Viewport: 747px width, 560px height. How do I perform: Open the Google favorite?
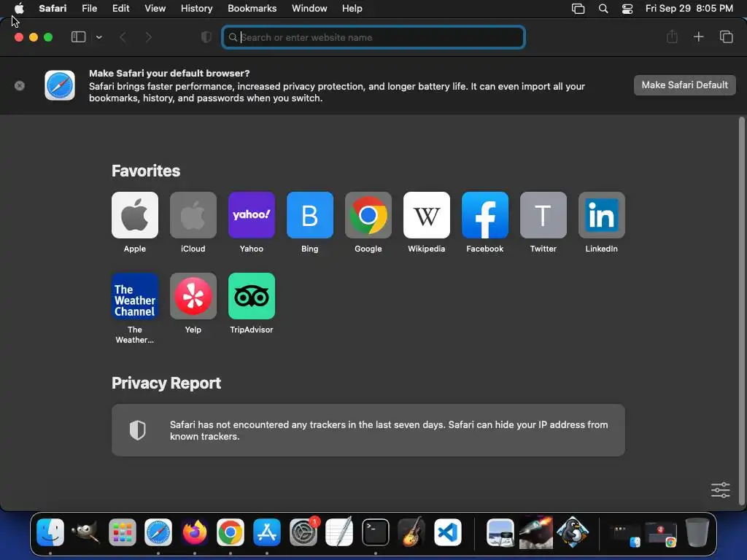tap(368, 215)
